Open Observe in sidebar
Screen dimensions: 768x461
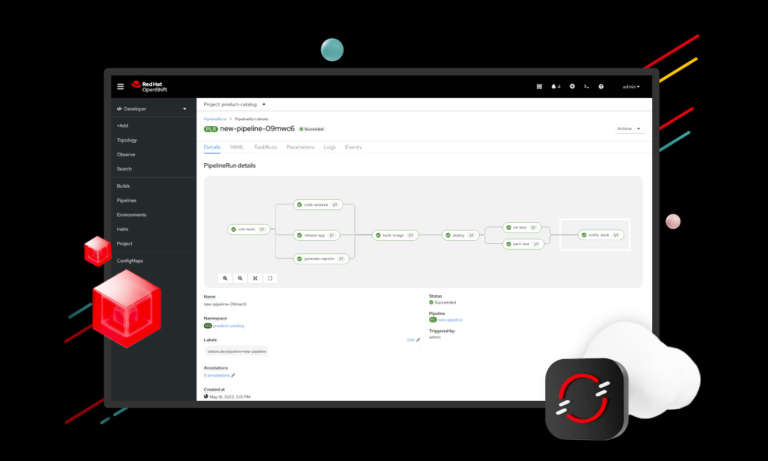(126, 154)
